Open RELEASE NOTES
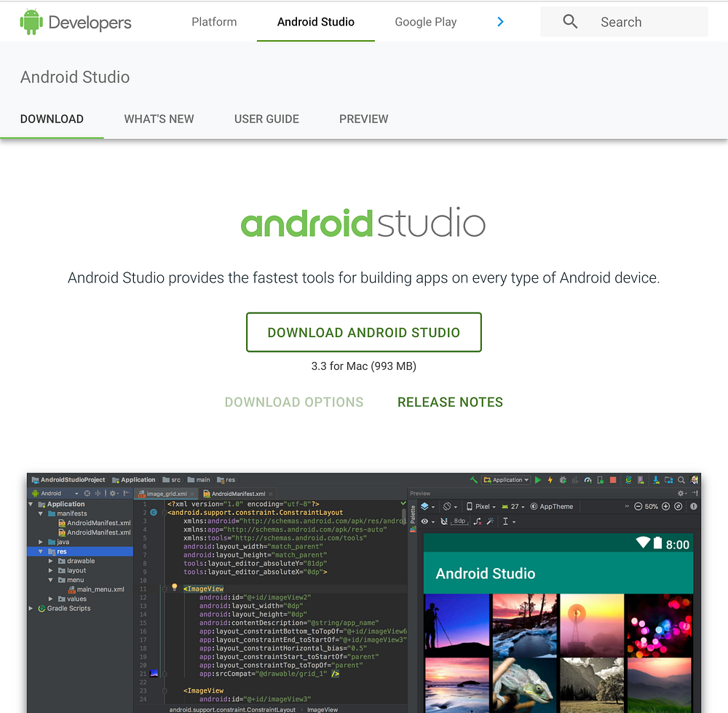Viewport: 728px width, 713px height. (x=450, y=402)
